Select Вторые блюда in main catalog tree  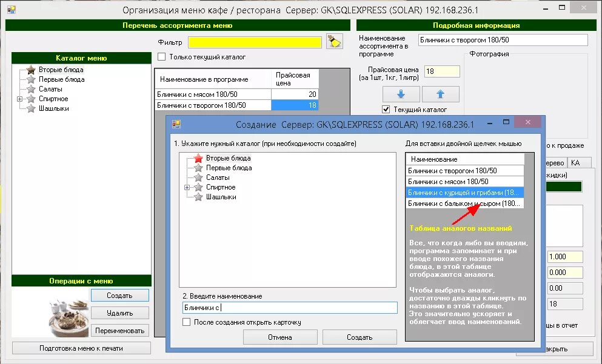pyautogui.click(x=61, y=70)
